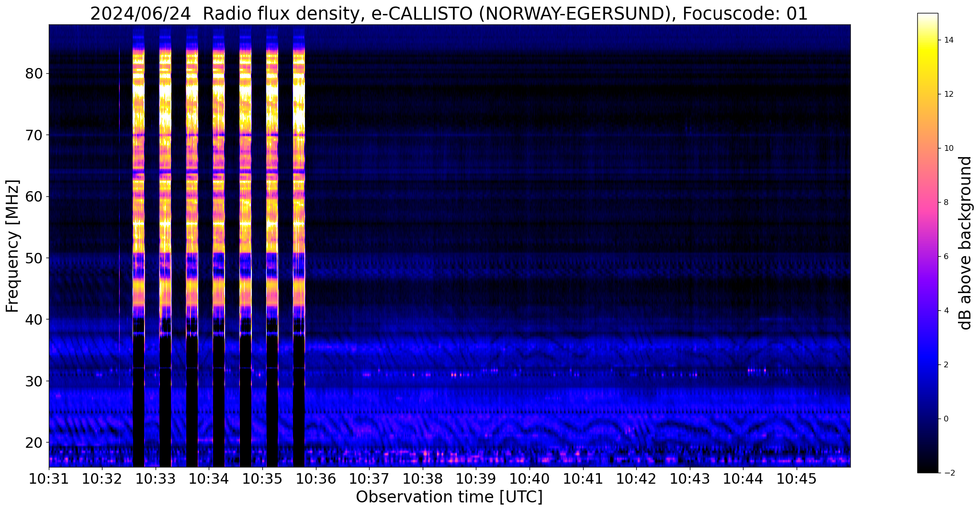980x511 pixels.
Task: Click the 20 MHz frequency tick label
Action: click(34, 442)
